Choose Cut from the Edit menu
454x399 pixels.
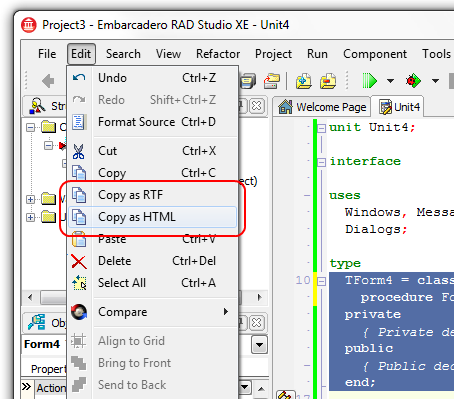coord(153,151)
